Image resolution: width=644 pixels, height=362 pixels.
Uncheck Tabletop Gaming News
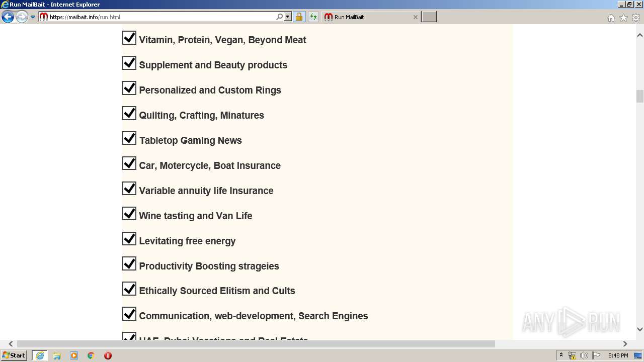click(x=129, y=138)
